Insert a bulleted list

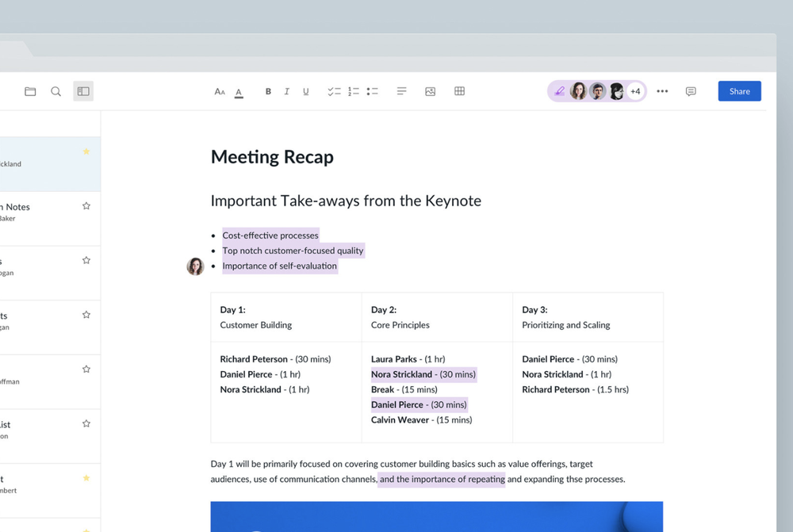coord(373,91)
